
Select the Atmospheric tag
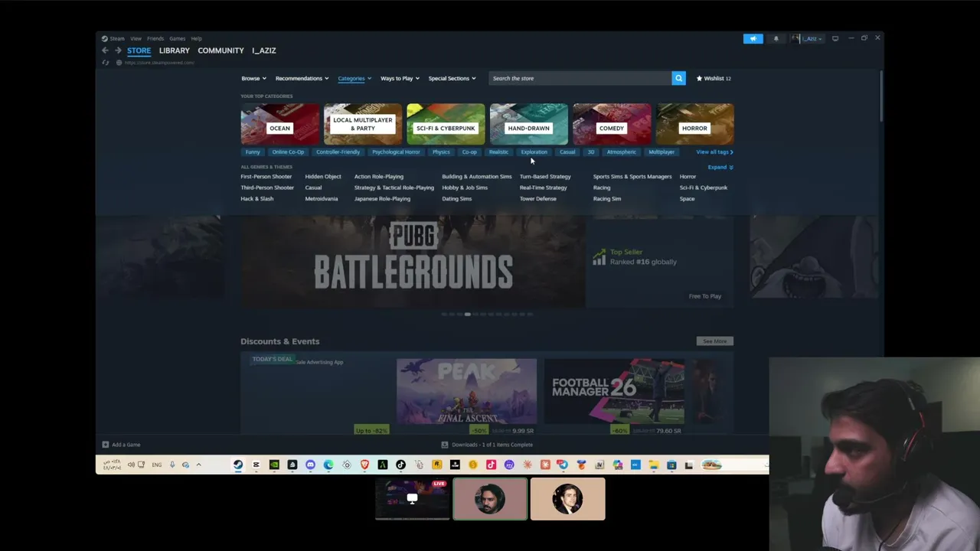(621, 152)
